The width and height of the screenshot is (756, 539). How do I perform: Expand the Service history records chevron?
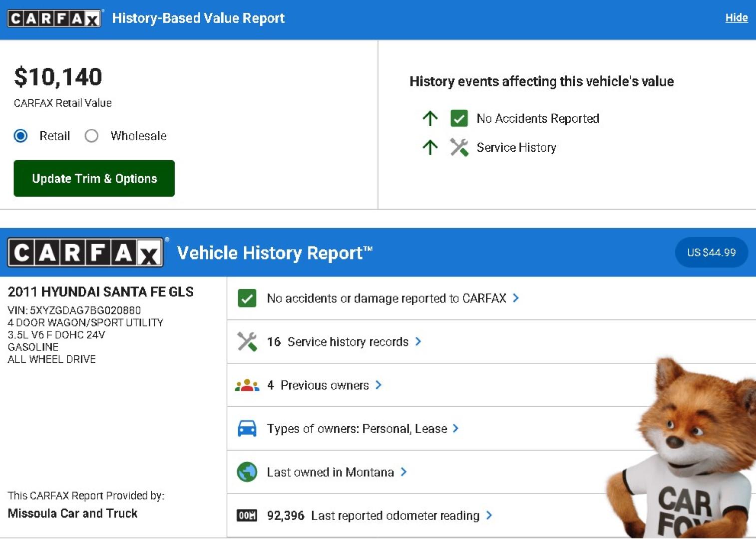pos(418,341)
